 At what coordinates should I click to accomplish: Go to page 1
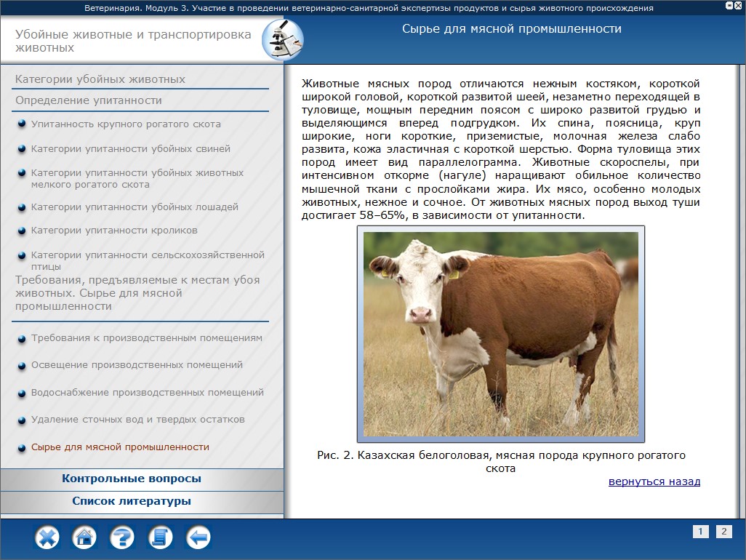click(x=700, y=532)
